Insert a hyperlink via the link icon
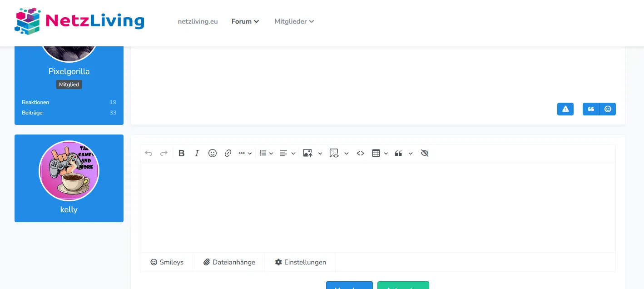The height and width of the screenshot is (289, 644). point(228,153)
